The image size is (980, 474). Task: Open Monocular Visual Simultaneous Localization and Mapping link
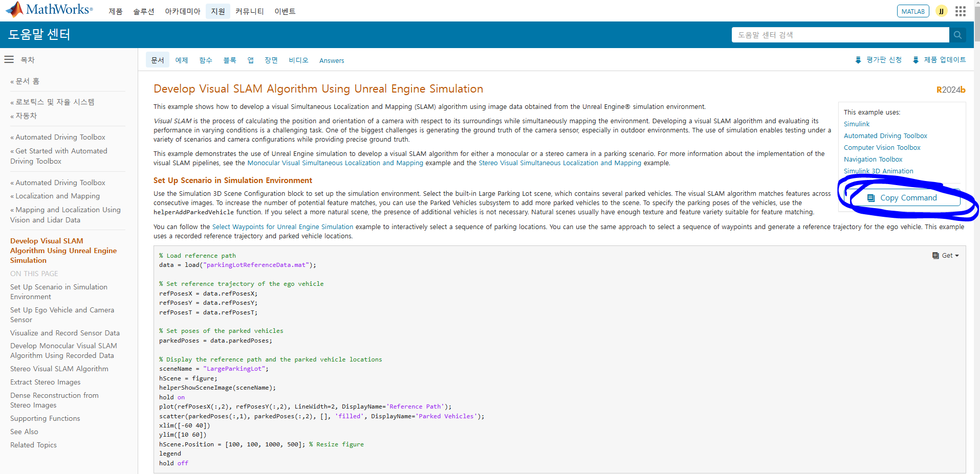pyautogui.click(x=335, y=163)
